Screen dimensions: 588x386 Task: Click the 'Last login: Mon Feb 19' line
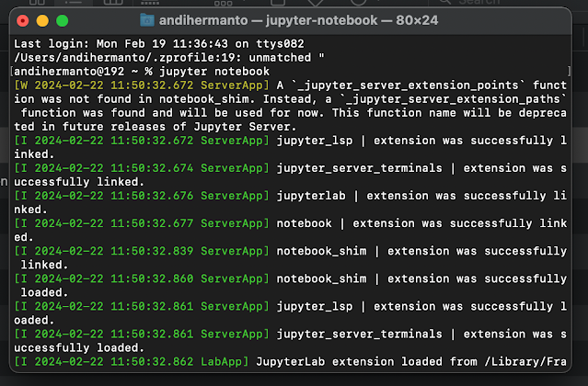pyautogui.click(x=159, y=44)
